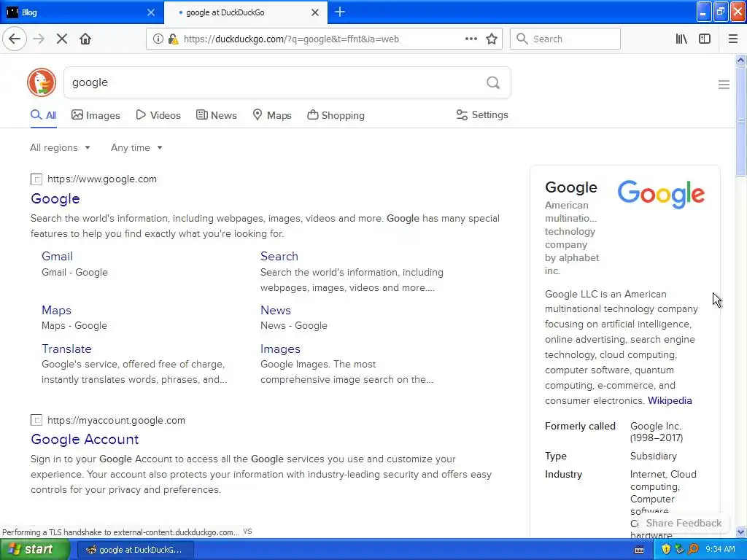Viewport: 747px width, 560px height.
Task: Switch to Shopping results
Action: 336,114
